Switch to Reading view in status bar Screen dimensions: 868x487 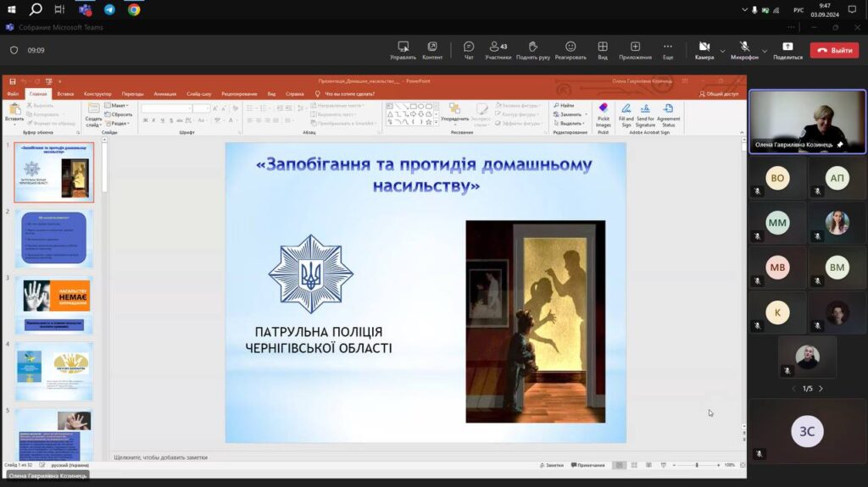tap(648, 466)
